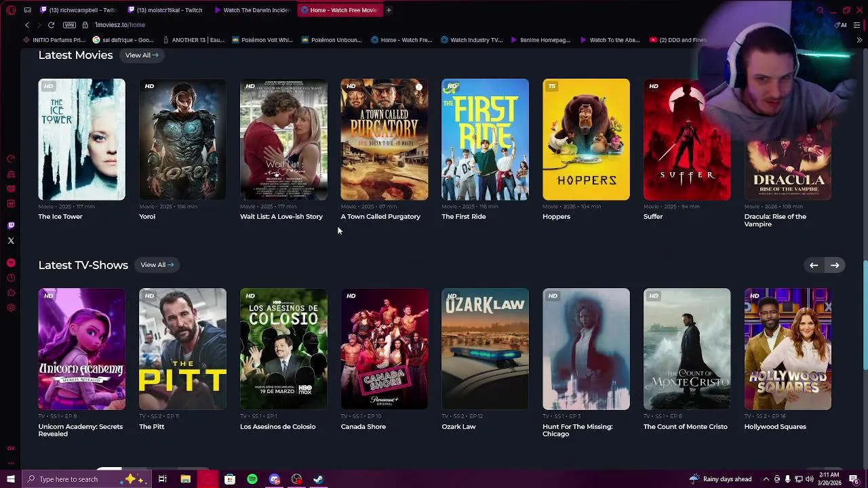The width and height of the screenshot is (868, 488).
Task: Open history clock icon in sidebar
Action: click(x=11, y=278)
